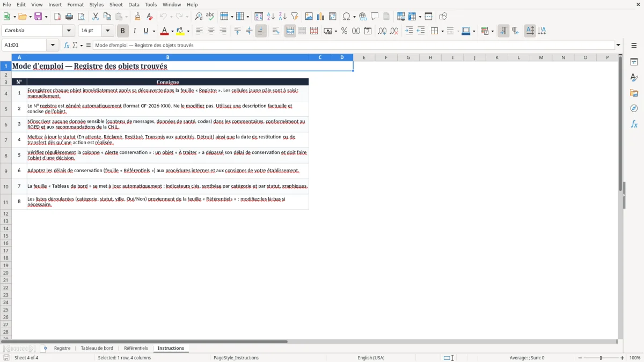The image size is (644, 362).
Task: Click the AutoFilter funnel icon
Action: tap(295, 17)
